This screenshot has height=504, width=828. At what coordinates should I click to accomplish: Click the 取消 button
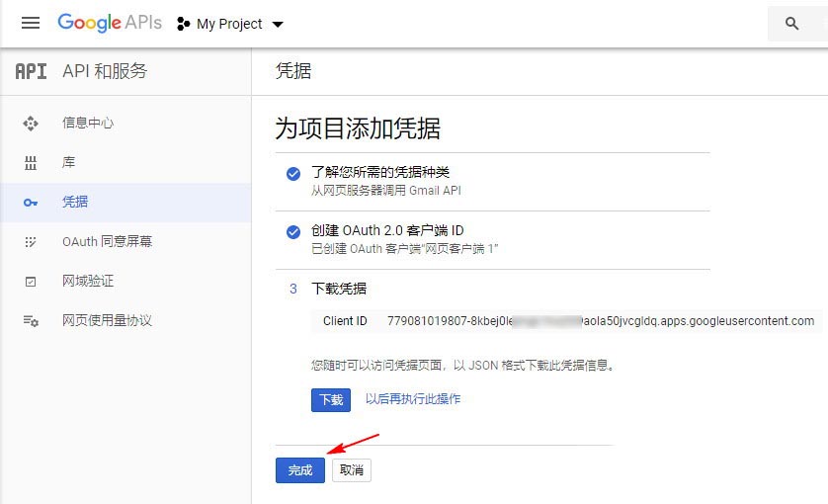(x=352, y=469)
